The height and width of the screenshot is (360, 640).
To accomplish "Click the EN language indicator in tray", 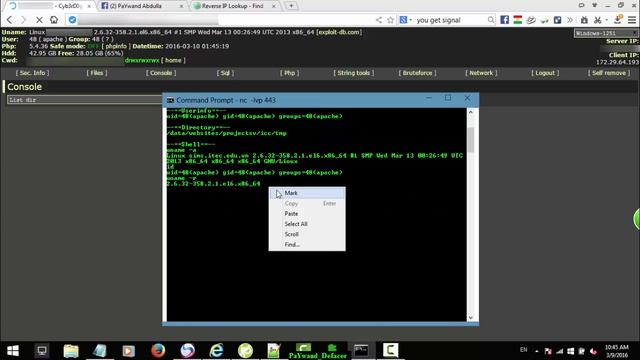I will 523,350.
